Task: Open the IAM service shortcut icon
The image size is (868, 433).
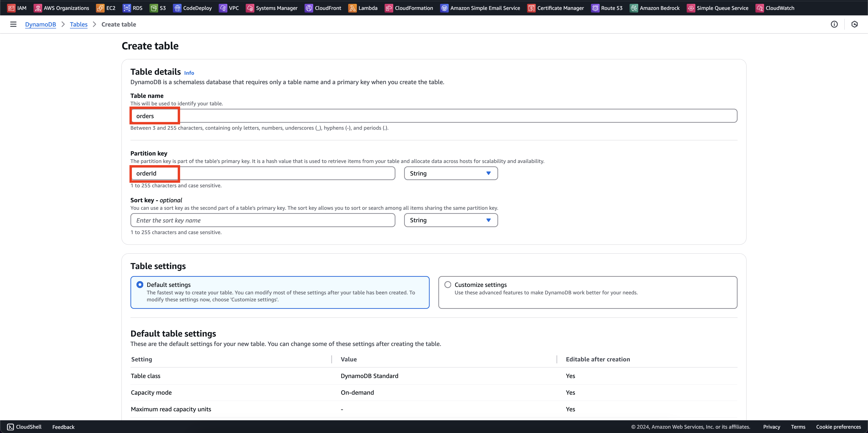Action: pos(11,8)
